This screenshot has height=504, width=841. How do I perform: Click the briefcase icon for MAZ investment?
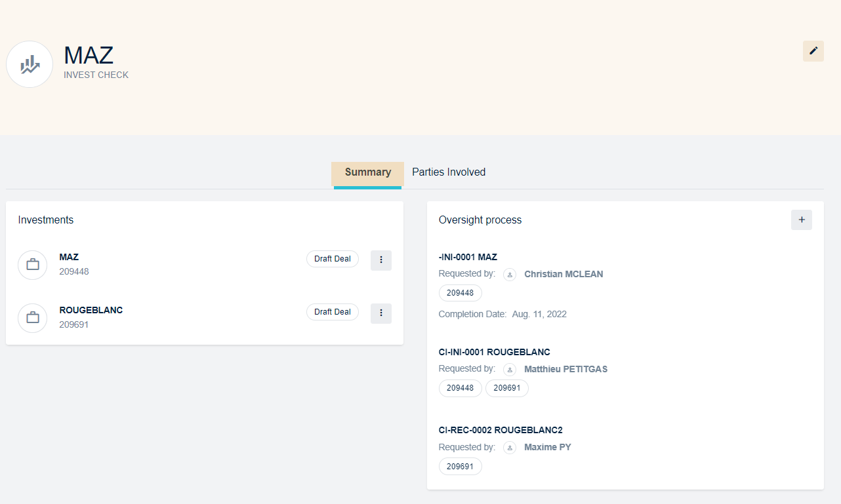[33, 265]
